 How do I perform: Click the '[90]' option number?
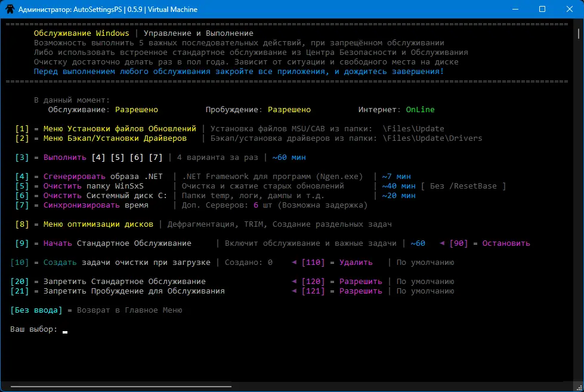459,243
